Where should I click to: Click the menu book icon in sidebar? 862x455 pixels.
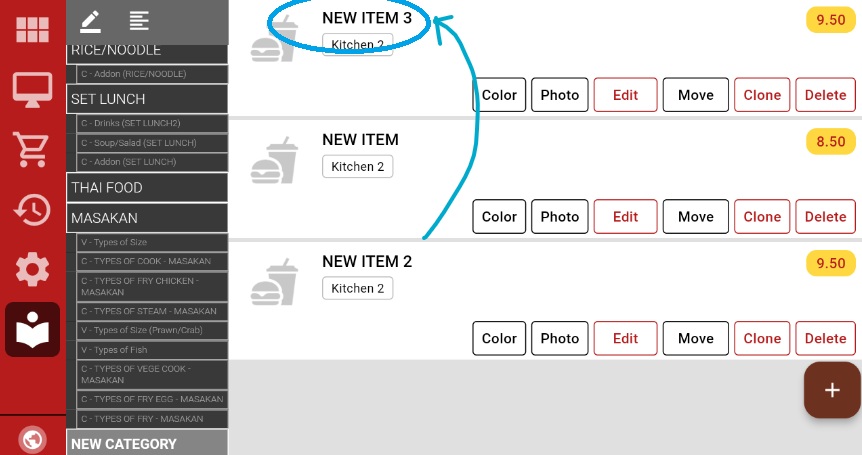coord(32,330)
